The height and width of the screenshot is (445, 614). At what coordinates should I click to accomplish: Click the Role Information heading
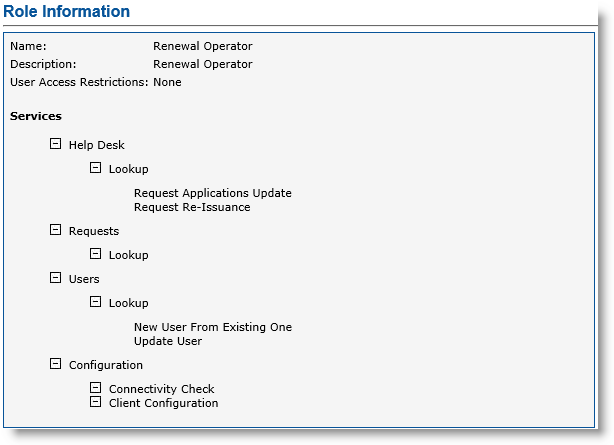(67, 12)
